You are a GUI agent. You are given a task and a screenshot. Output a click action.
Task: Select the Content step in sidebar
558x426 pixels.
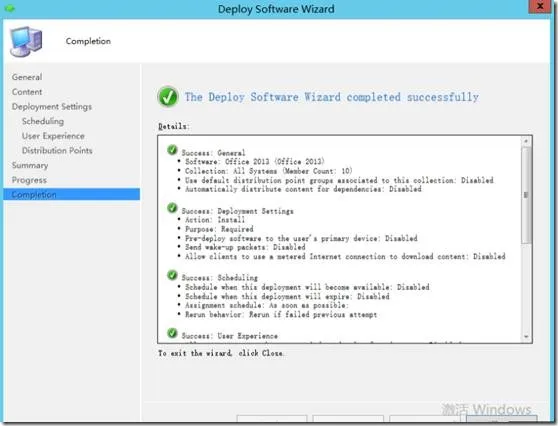[x=27, y=92]
